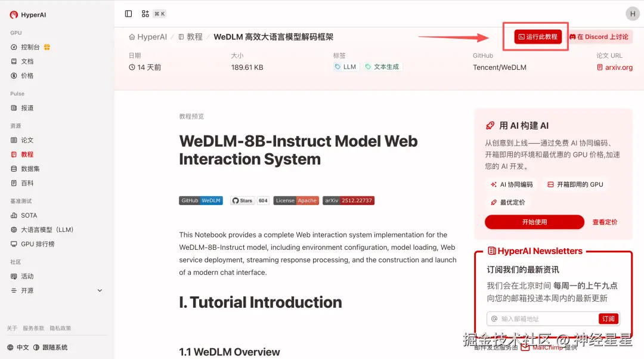
Task: Click the arXiv 2512.22737 badge
Action: click(348, 200)
